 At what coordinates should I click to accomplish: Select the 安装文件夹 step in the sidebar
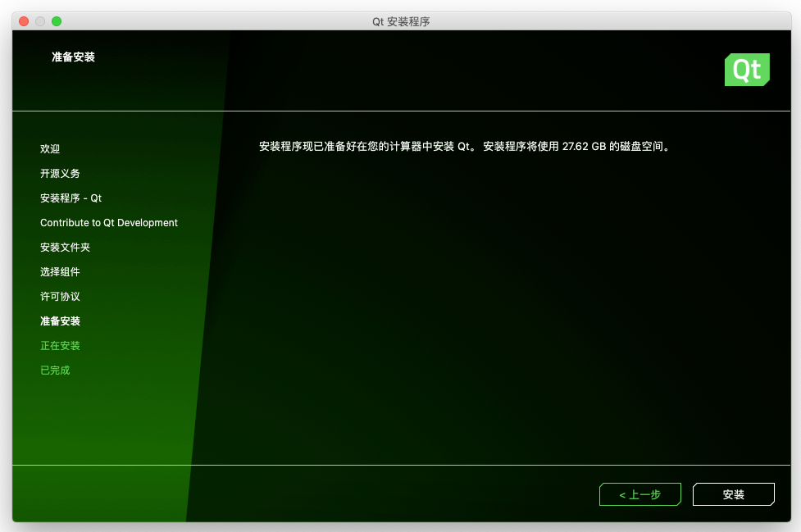(x=65, y=247)
